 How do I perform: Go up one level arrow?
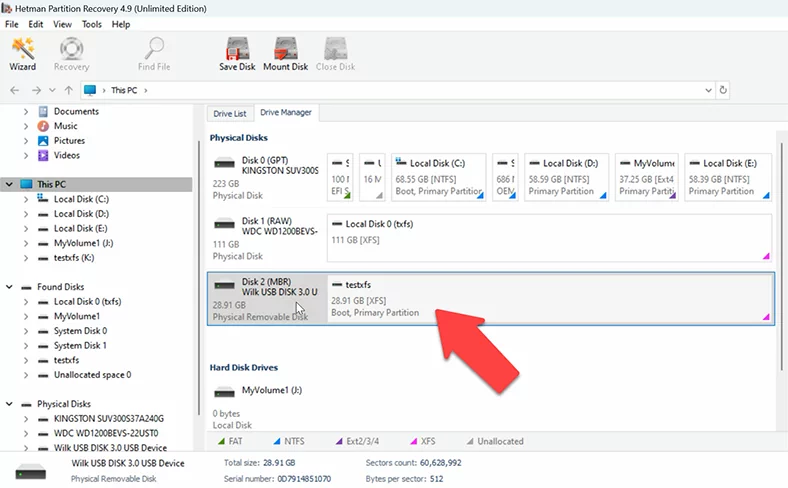pos(69,90)
